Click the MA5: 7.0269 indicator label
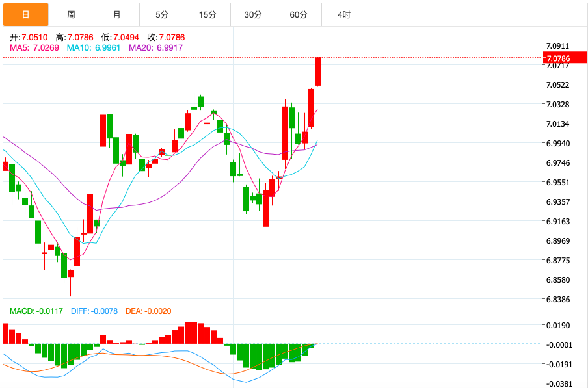This screenshot has height=388, width=588. pyautogui.click(x=34, y=48)
